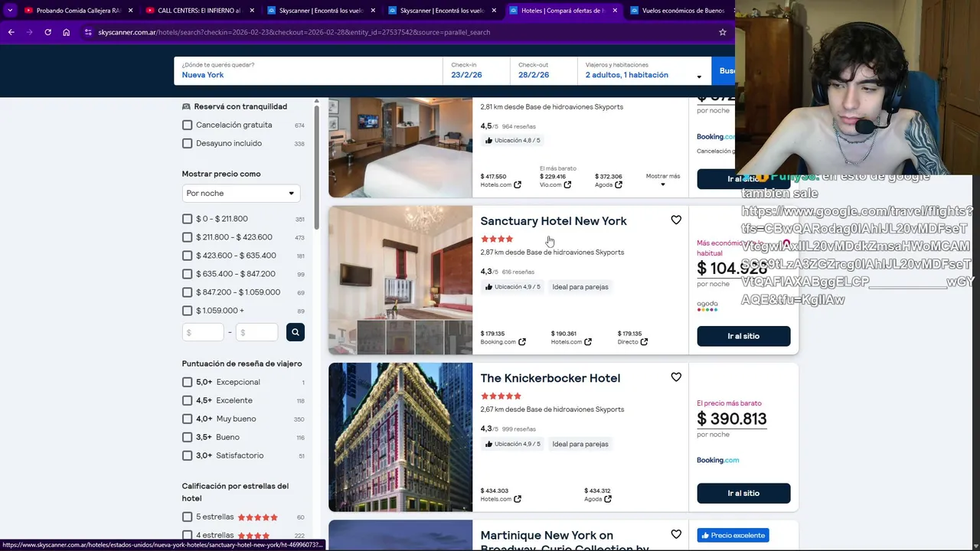Open browser home page icon
This screenshot has height=551, width=980.
[x=66, y=32]
